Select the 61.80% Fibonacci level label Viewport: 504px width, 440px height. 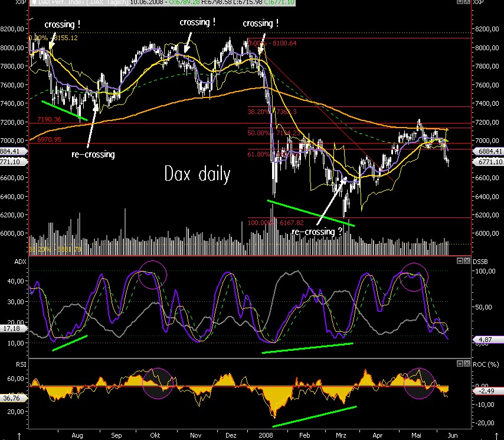[273, 154]
